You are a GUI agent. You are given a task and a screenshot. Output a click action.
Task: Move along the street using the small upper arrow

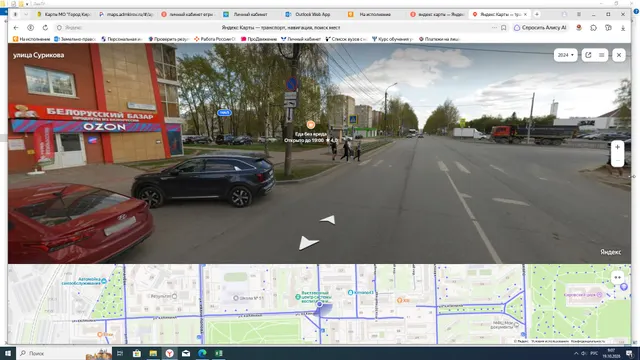[x=329, y=220]
